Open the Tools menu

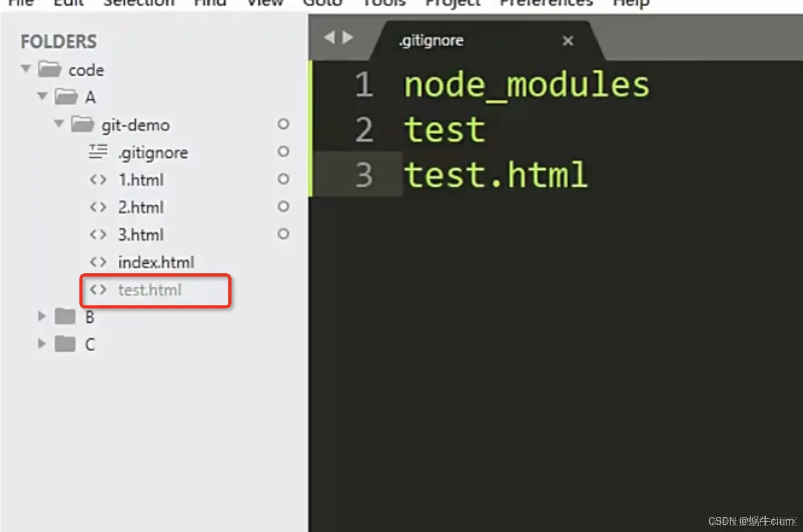point(384,3)
